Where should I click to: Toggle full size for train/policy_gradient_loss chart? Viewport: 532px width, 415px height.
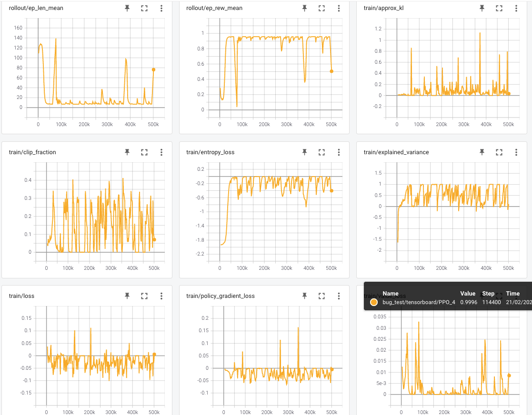click(x=321, y=296)
